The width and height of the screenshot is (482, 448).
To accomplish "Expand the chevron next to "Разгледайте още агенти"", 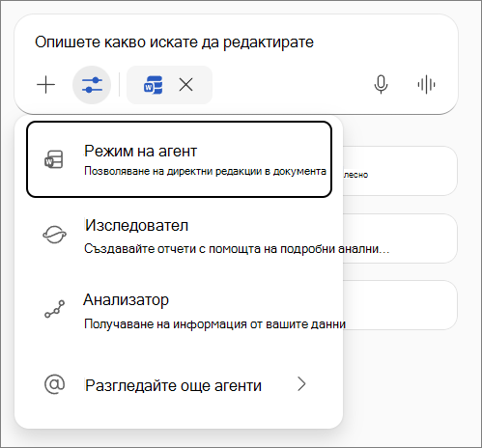I will click(x=301, y=384).
